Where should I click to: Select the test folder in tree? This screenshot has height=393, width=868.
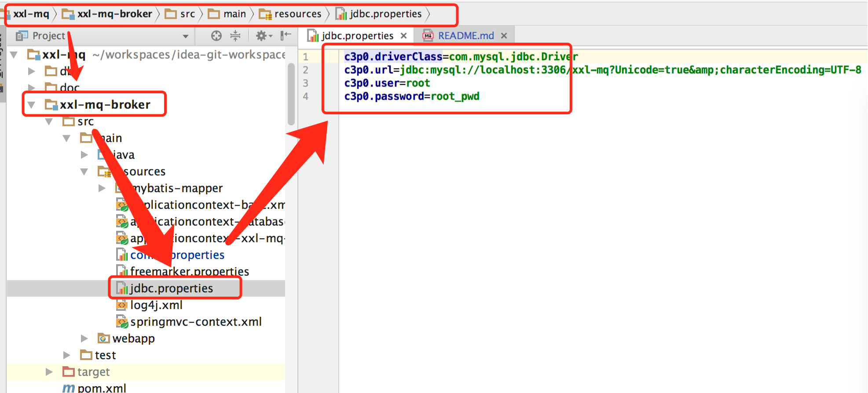coord(105,355)
